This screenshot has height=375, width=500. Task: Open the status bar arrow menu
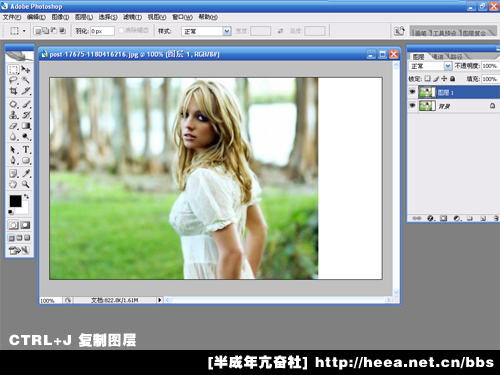[x=160, y=300]
